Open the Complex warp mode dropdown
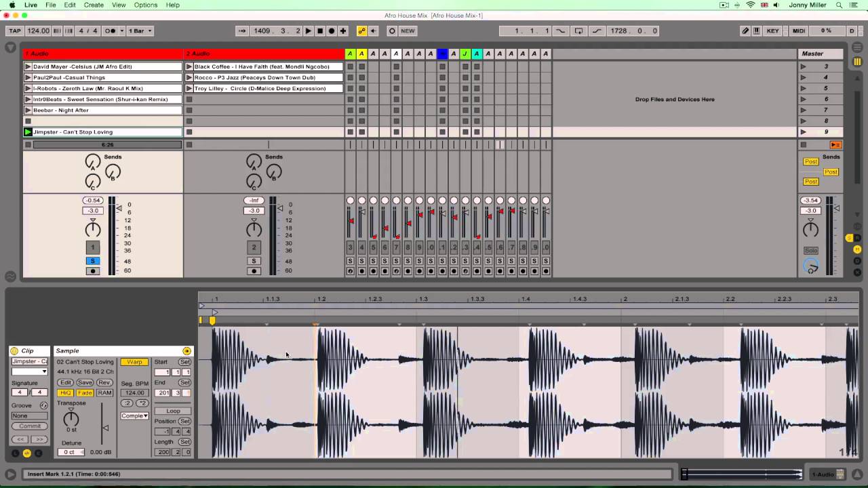 coord(134,415)
